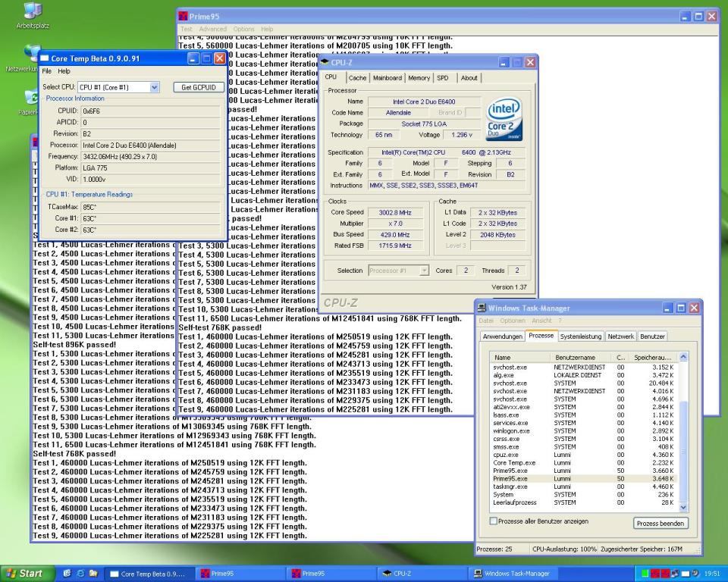Open the Start menu
728x582 pixels.
[27, 574]
